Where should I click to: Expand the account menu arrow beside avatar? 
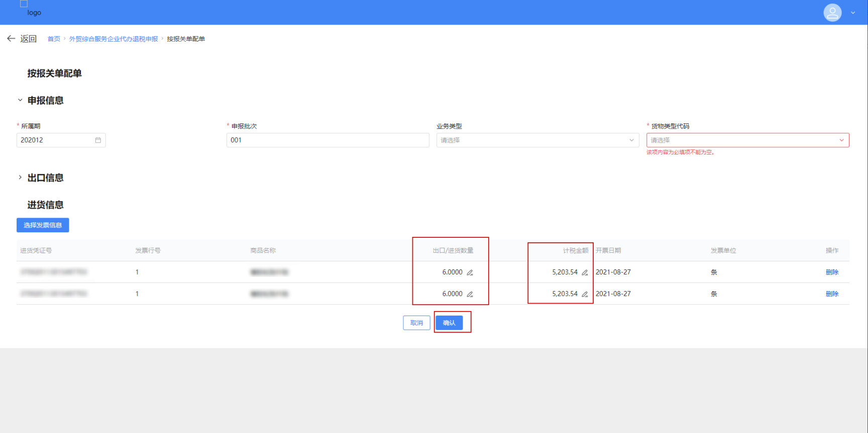pyautogui.click(x=853, y=13)
